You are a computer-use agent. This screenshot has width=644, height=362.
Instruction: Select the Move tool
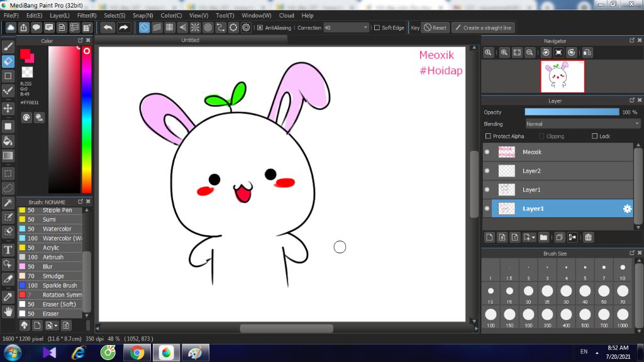tap(8, 108)
